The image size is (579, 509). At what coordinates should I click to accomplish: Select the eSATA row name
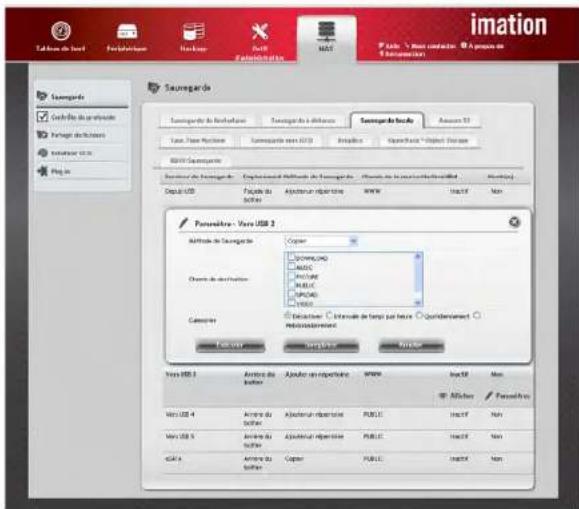174,458
